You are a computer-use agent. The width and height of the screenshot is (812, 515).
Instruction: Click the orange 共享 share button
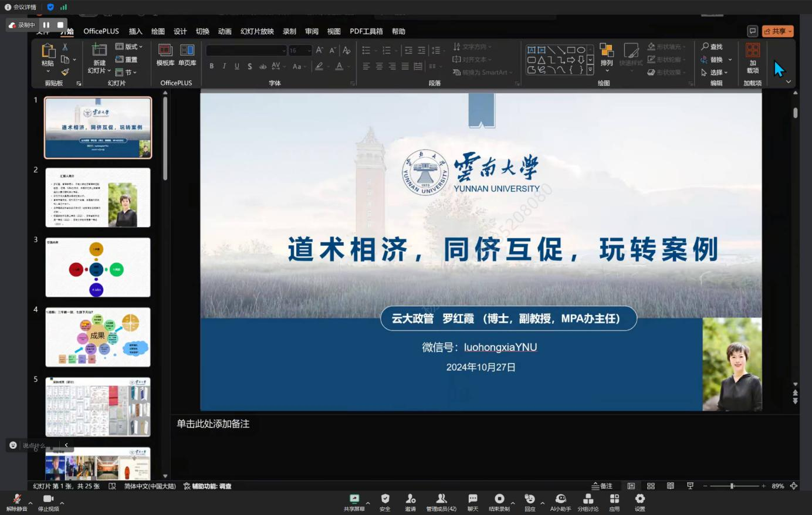[778, 31]
